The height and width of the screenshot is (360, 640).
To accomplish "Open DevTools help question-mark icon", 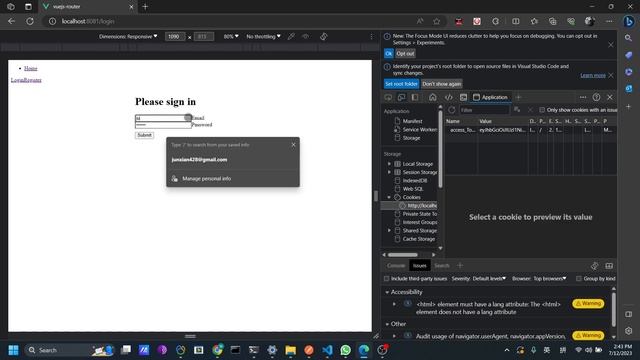I will pyautogui.click(x=596, y=97).
